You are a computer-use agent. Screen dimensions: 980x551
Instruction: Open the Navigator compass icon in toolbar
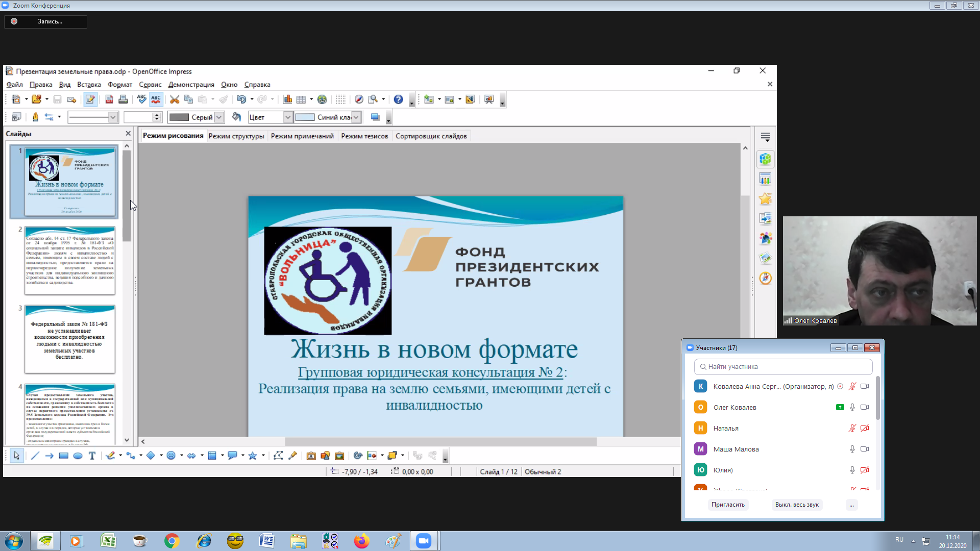tap(359, 99)
